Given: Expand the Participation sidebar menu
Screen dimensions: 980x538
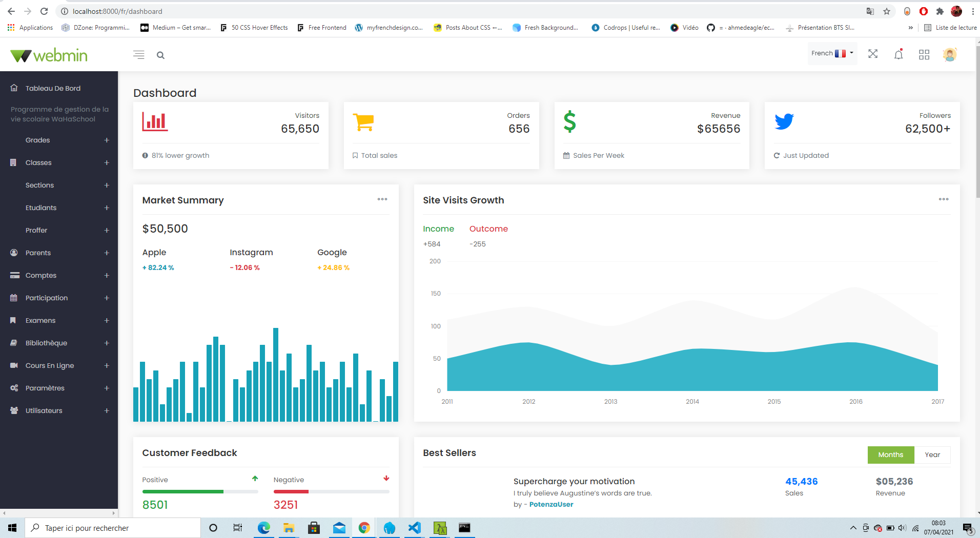Looking at the screenshot, I should 107,298.
